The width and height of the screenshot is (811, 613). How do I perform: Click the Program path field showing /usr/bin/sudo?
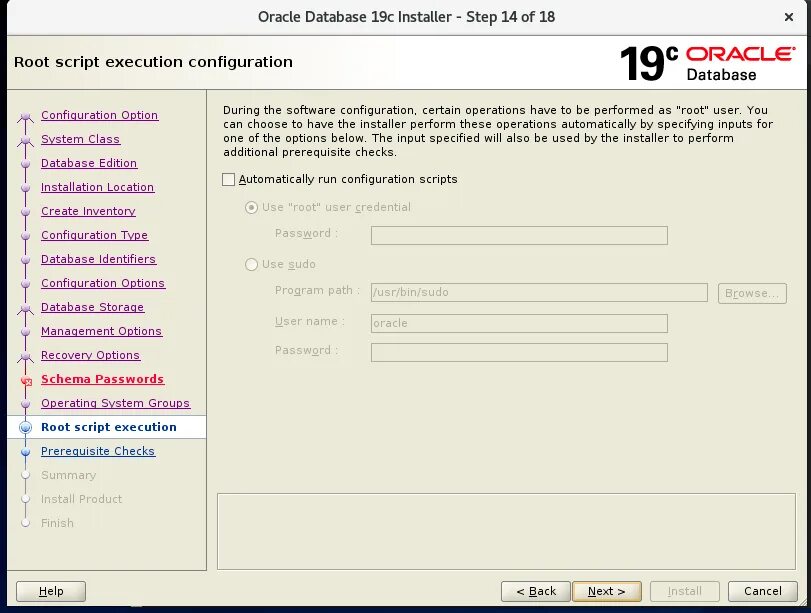[539, 292]
